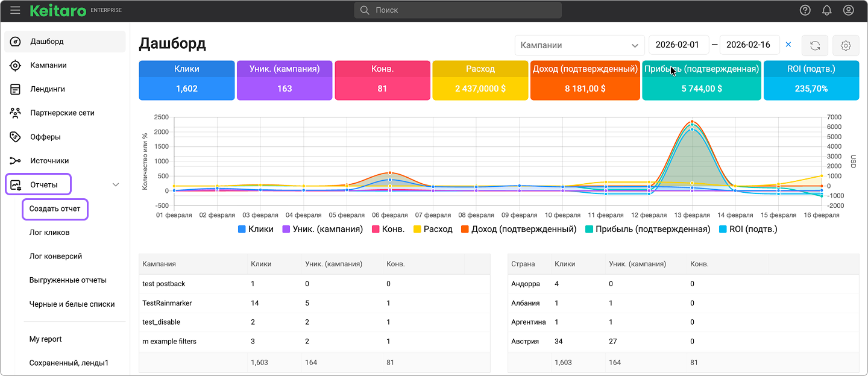Toggle the Клики series in chart legend
This screenshot has height=376, width=868.
[256, 229]
